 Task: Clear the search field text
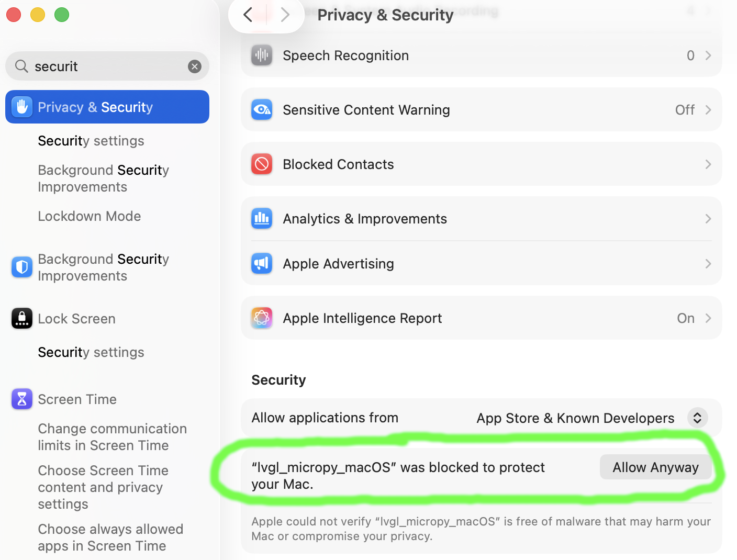(194, 66)
